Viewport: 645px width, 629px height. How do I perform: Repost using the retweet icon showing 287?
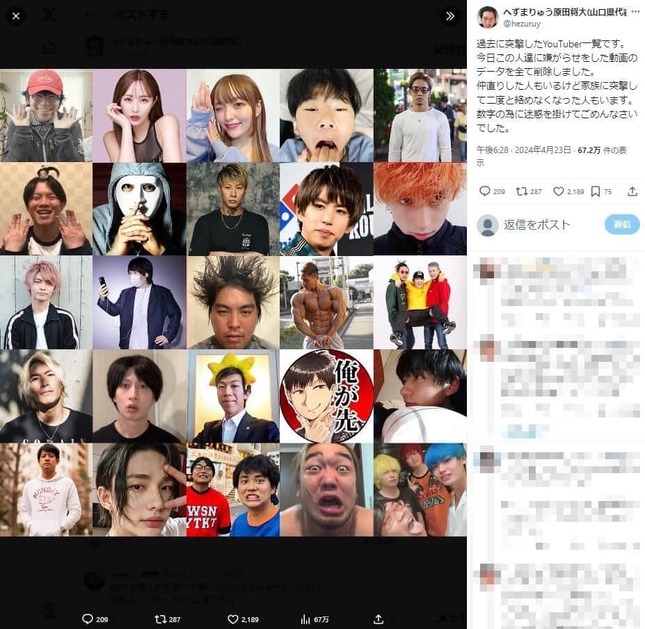[x=521, y=191]
